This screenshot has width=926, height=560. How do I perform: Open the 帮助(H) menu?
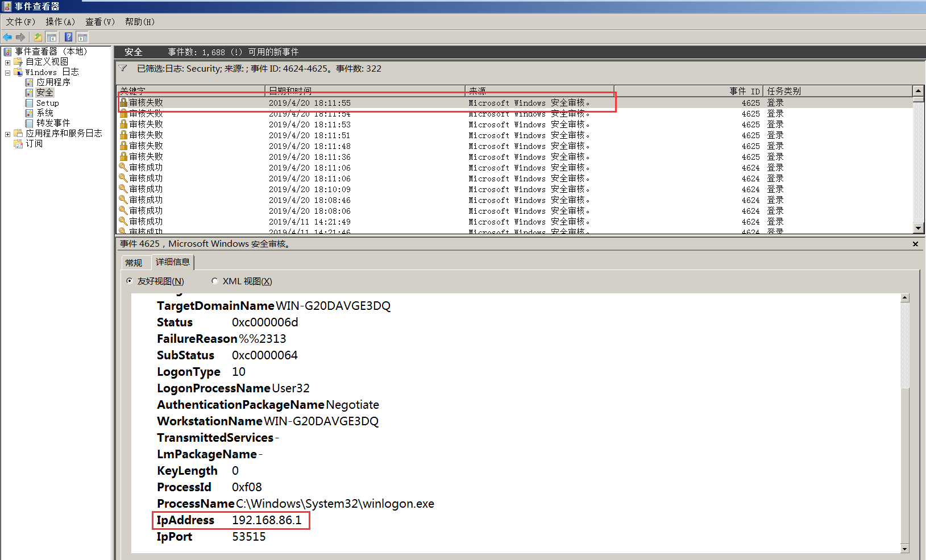pos(140,22)
